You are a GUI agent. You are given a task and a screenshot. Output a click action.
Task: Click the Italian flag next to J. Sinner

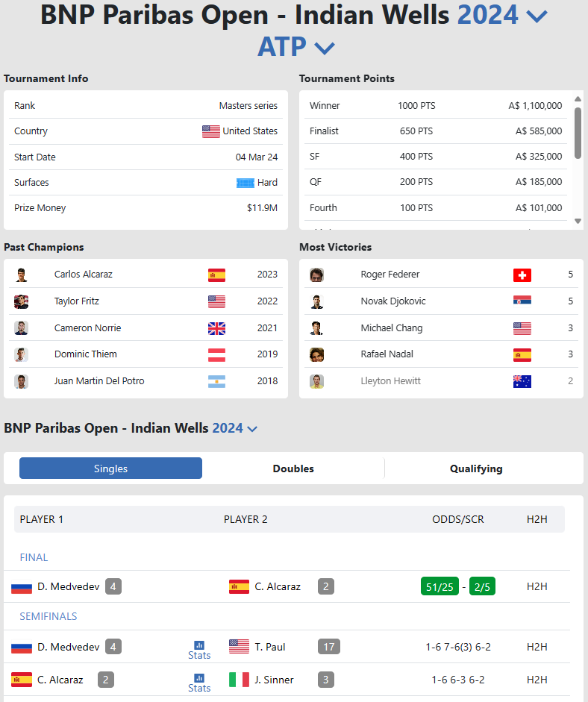(x=239, y=680)
